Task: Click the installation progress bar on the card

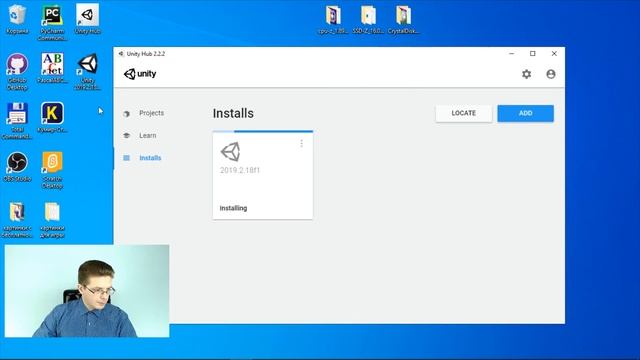Action: (263, 131)
